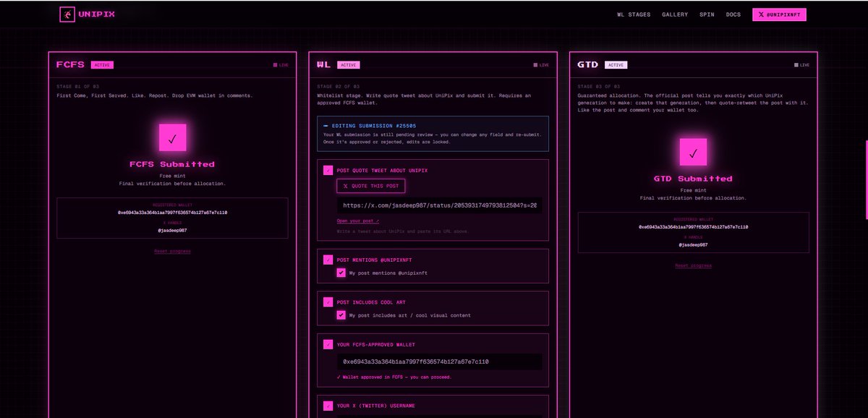Viewport: 868px width, 418px height.
Task: Open the 'Open your post' link
Action: pos(358,221)
